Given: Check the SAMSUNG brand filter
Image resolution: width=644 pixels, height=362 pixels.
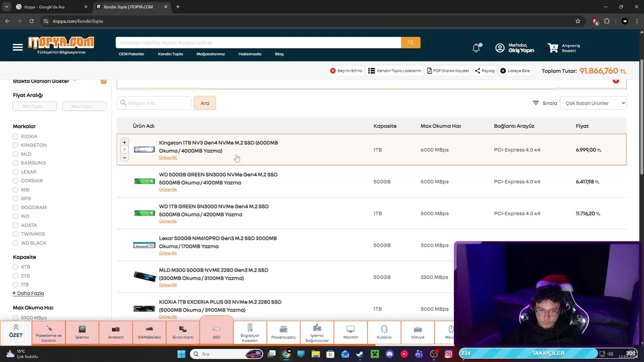Looking at the screenshot, I should tap(16, 163).
